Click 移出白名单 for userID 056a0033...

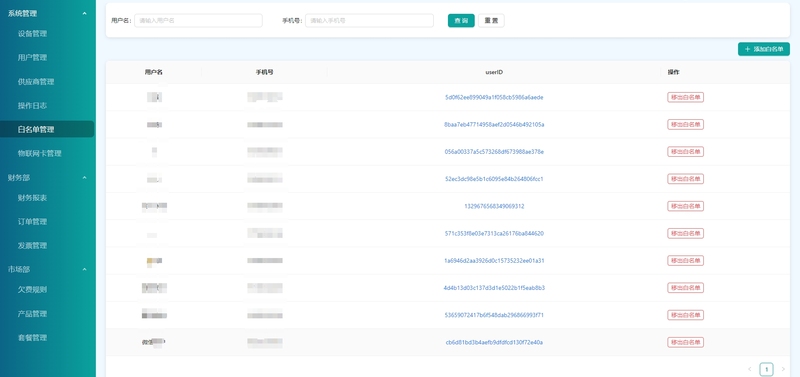click(x=686, y=152)
